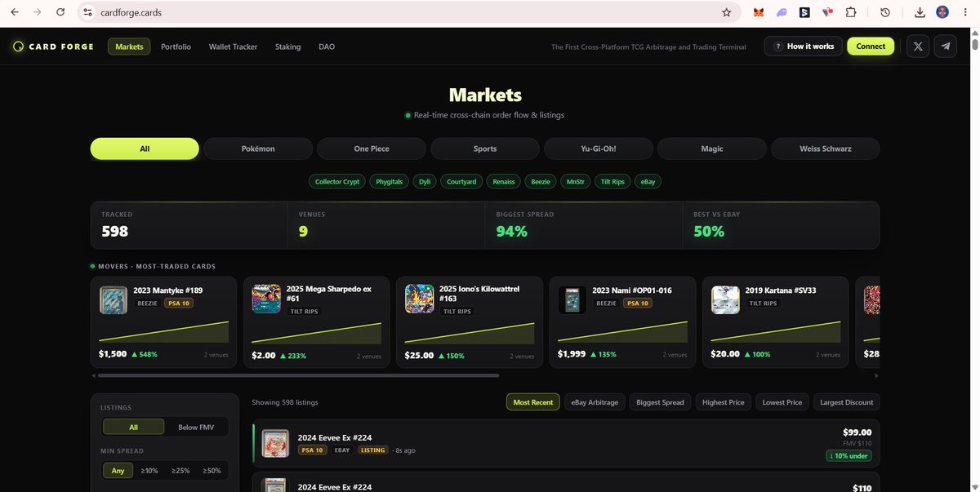The image size is (980, 492).
Task: Open 2024 Eevee Ex #224 listing thumbnail
Action: tap(275, 443)
